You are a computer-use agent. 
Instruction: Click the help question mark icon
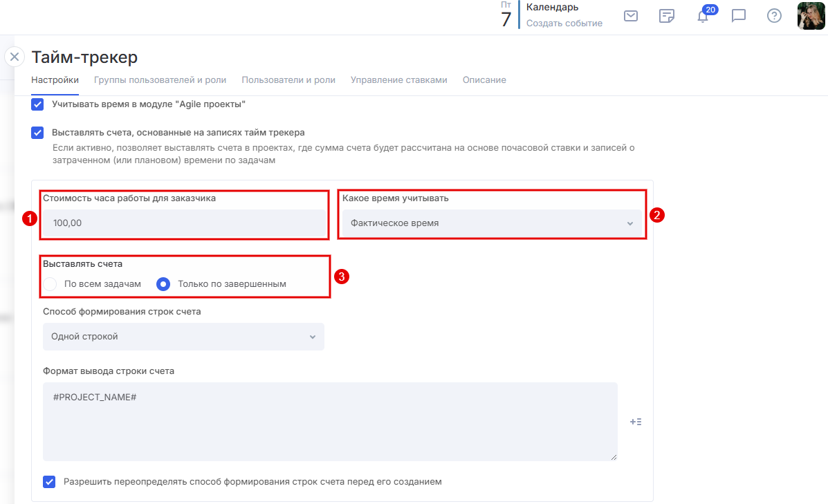pyautogui.click(x=774, y=16)
